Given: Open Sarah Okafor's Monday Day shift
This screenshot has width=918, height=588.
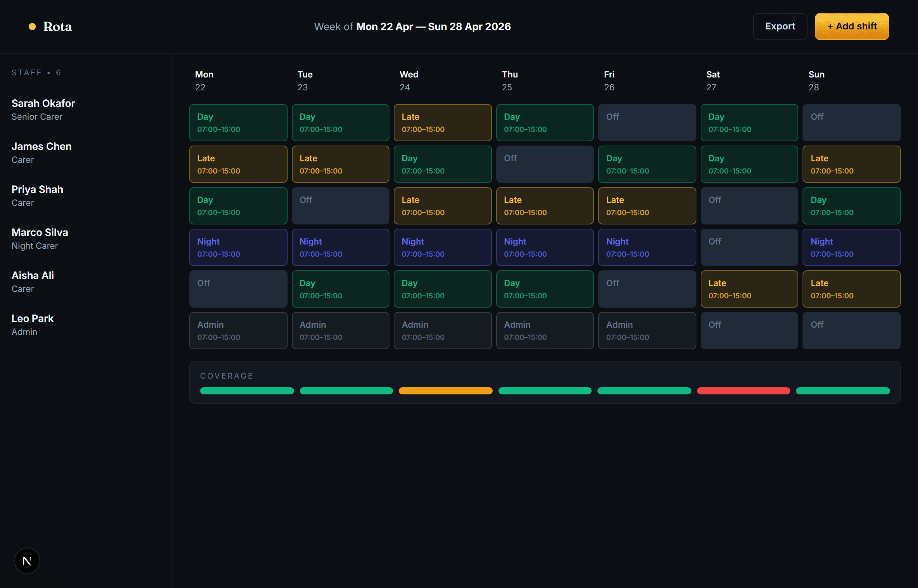Looking at the screenshot, I should pyautogui.click(x=238, y=123).
